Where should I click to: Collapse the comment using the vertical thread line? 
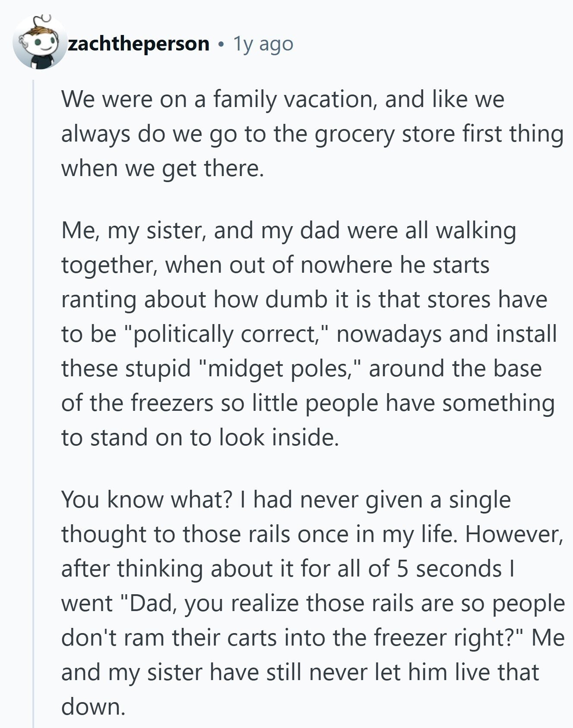click(x=34, y=388)
